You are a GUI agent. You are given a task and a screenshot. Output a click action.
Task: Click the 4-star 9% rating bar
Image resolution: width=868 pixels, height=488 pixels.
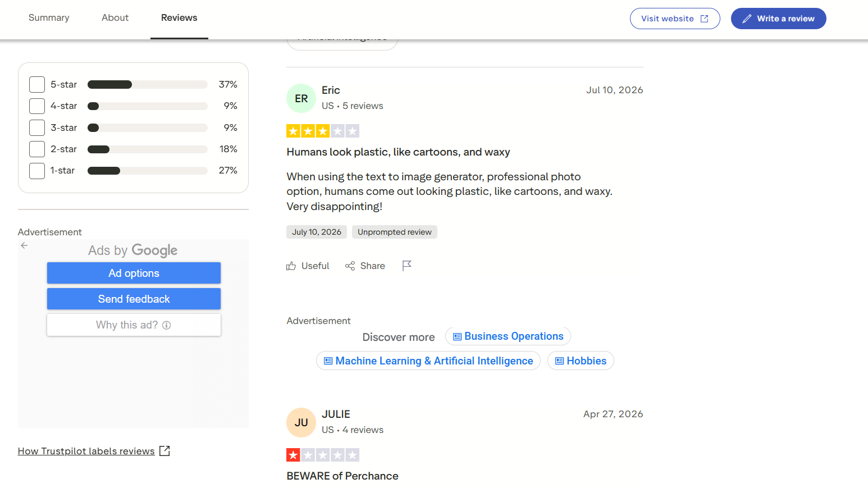(x=148, y=106)
